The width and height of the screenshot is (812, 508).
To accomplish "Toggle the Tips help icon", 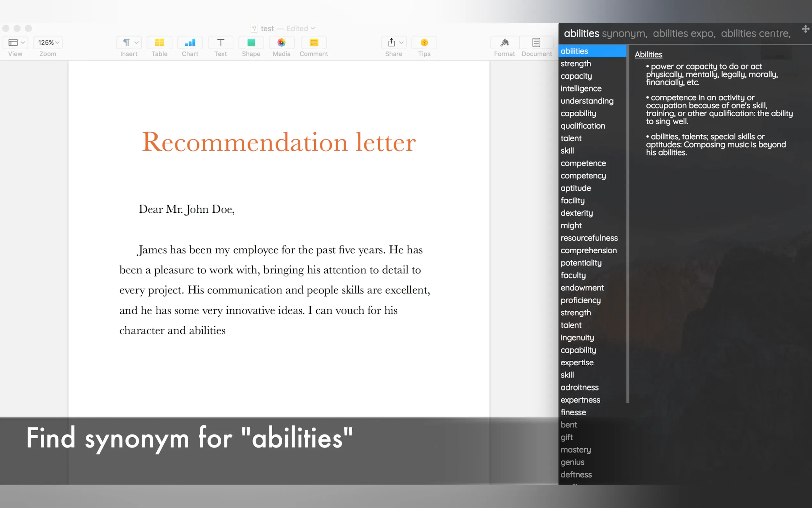I will click(424, 43).
